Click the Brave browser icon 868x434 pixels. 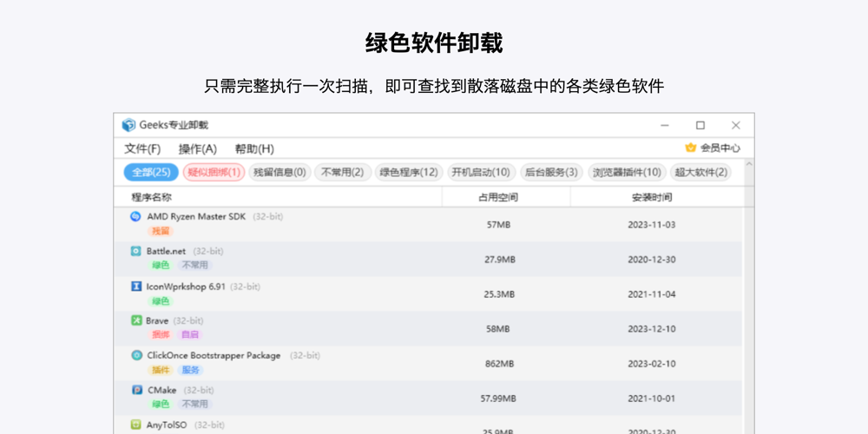[135, 320]
